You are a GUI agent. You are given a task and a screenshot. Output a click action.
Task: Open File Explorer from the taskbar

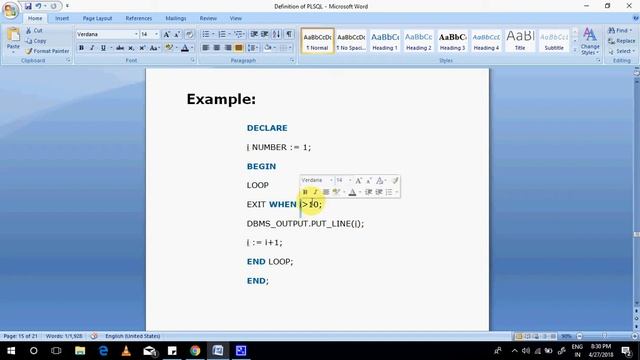(80, 351)
